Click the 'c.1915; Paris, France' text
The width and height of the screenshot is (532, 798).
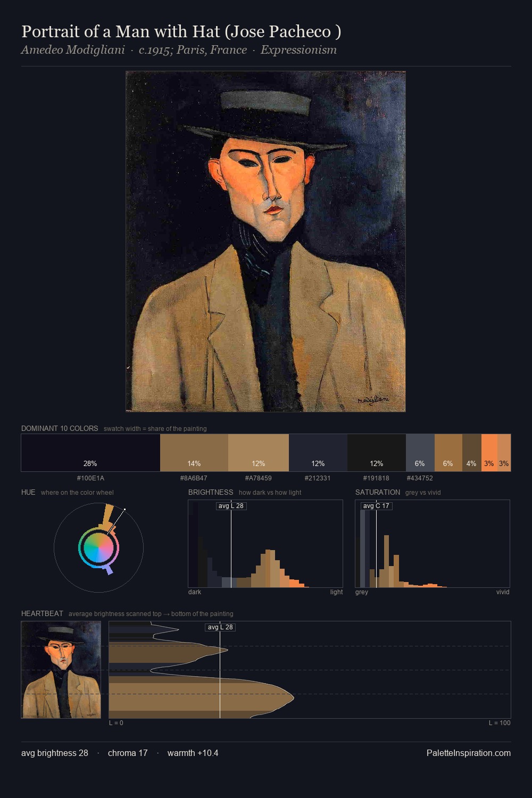[193, 50]
